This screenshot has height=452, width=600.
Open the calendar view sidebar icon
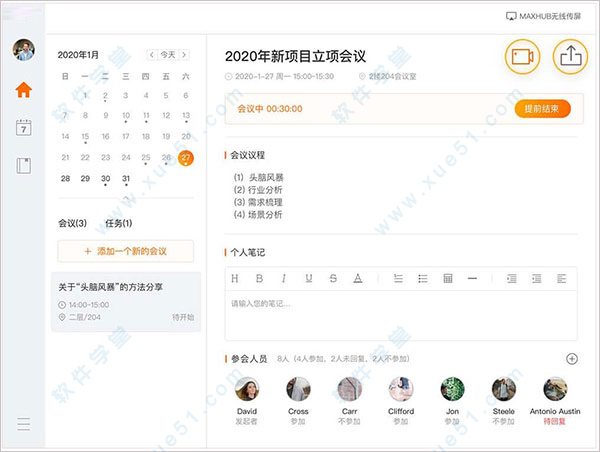point(23,128)
